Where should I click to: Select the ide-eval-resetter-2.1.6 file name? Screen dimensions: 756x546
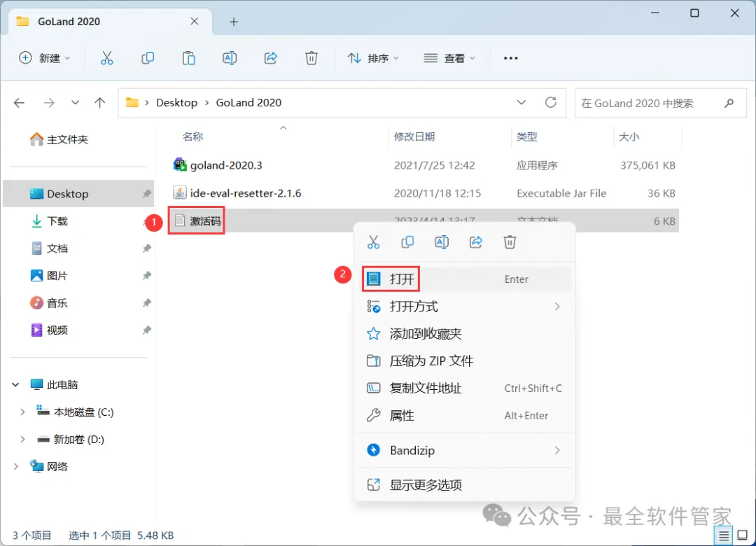[x=246, y=193]
